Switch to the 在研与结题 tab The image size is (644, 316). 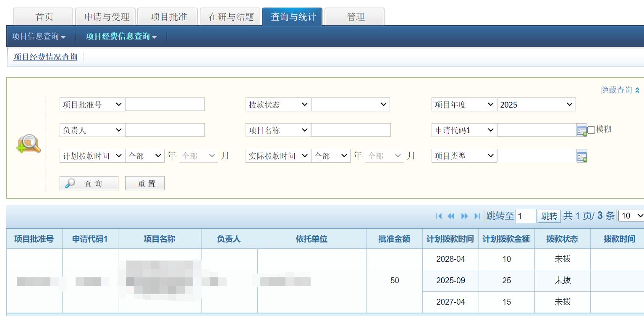pos(231,17)
